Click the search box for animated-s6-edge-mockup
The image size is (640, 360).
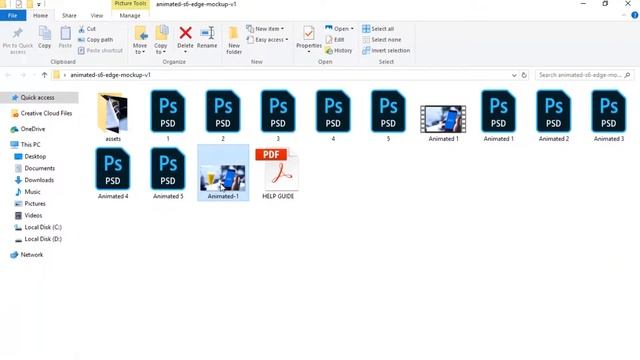point(584,75)
